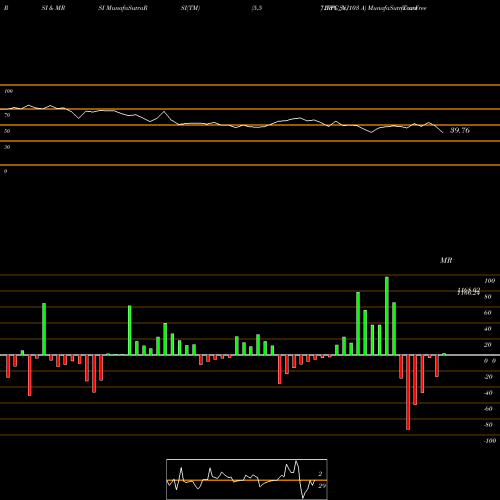This screenshot has height=500, width=500.
Task: Click the -80 label on the MR axis
Action: (x=488, y=425)
